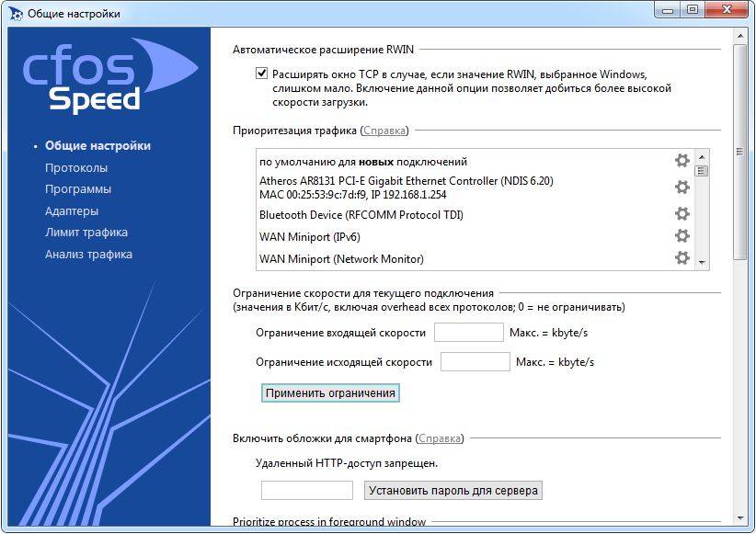The height and width of the screenshot is (534, 756).
Task: Click the outgoing speed limit input field
Action: tap(475, 361)
